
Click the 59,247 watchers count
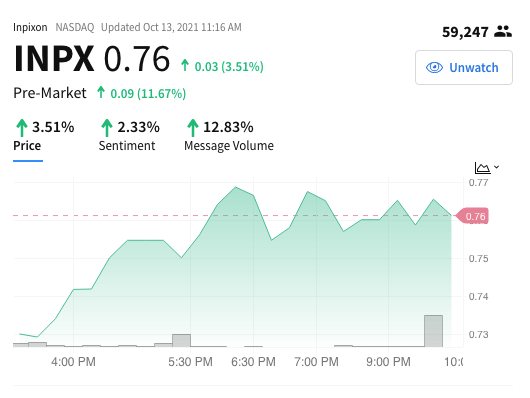tap(465, 32)
